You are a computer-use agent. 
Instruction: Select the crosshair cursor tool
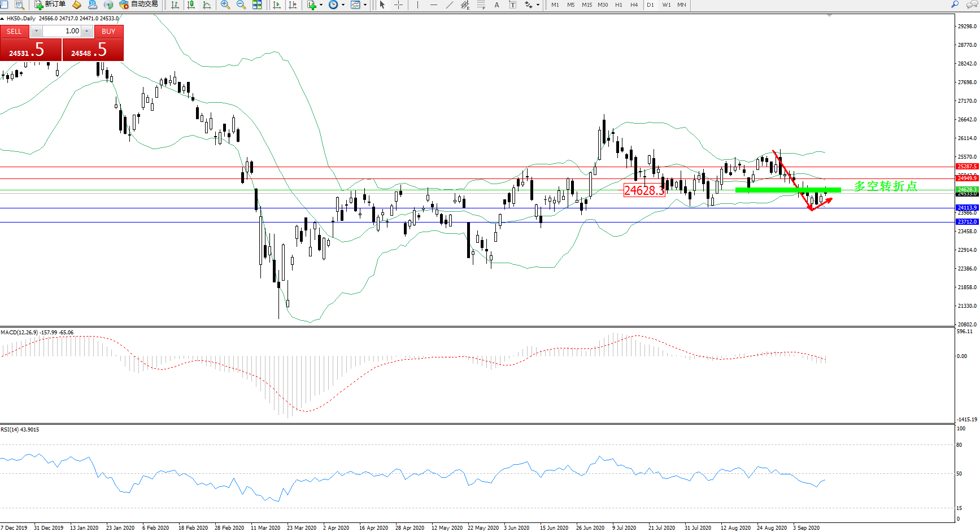[x=398, y=5]
